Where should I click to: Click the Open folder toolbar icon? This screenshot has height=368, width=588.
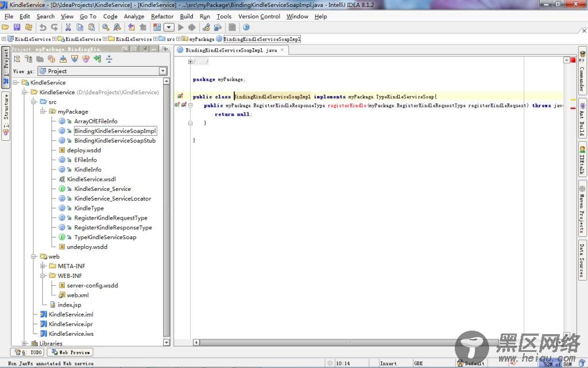(x=5, y=28)
